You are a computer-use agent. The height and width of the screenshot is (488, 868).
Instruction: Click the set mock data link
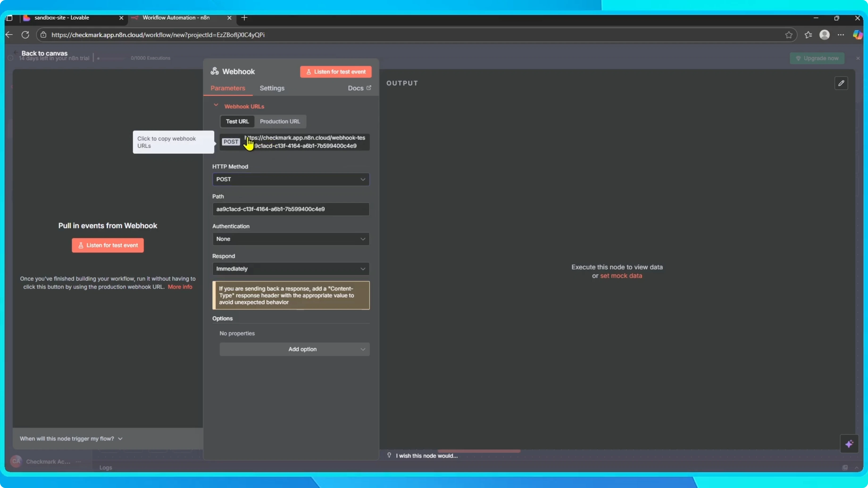[621, 276]
